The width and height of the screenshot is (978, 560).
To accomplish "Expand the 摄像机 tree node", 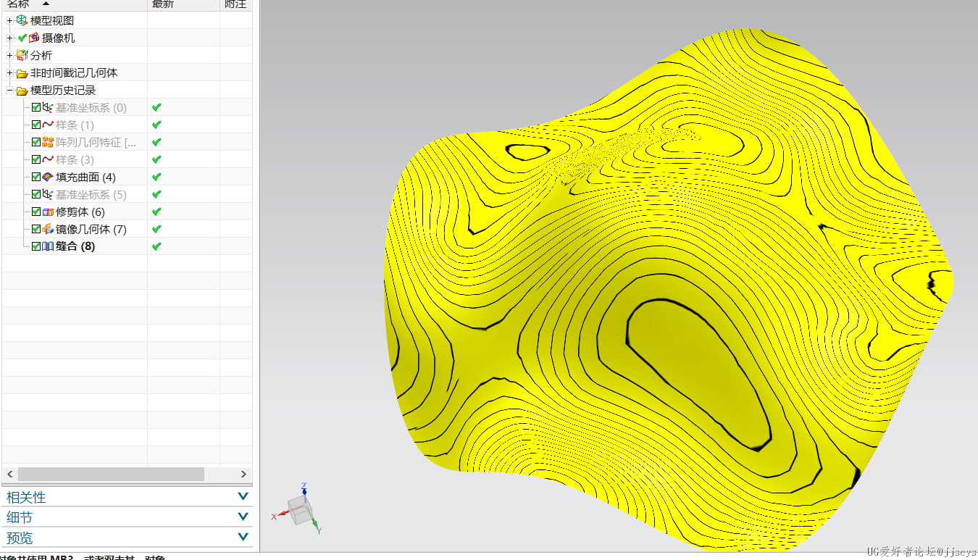I will pyautogui.click(x=10, y=38).
